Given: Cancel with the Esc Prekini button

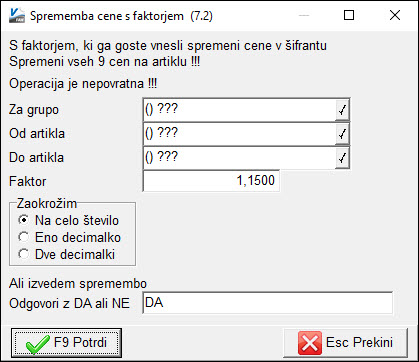Looking at the screenshot, I should click(x=345, y=343).
